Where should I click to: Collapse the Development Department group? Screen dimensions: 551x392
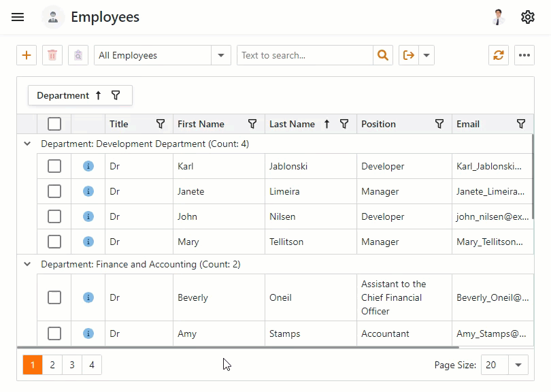27,144
